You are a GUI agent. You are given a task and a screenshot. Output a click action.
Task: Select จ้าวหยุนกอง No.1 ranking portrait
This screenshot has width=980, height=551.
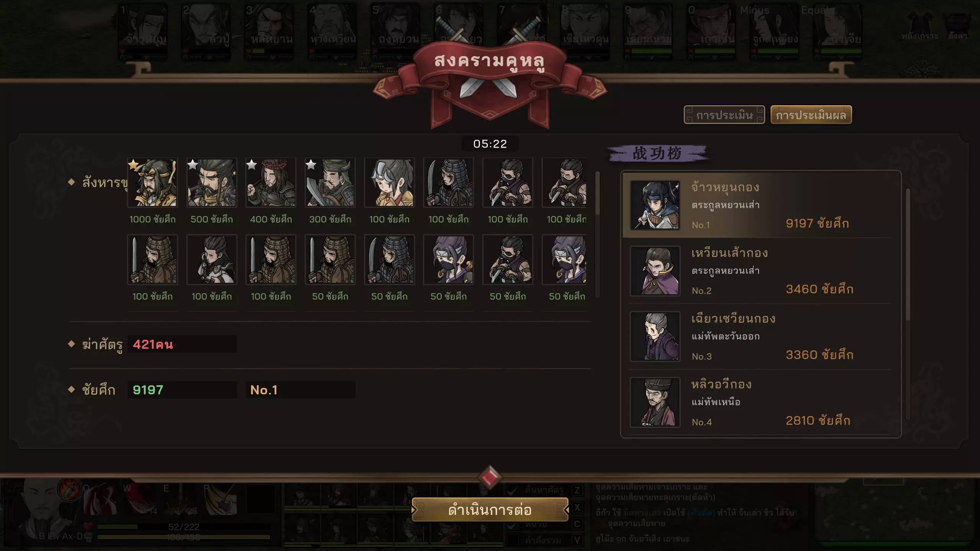point(655,205)
